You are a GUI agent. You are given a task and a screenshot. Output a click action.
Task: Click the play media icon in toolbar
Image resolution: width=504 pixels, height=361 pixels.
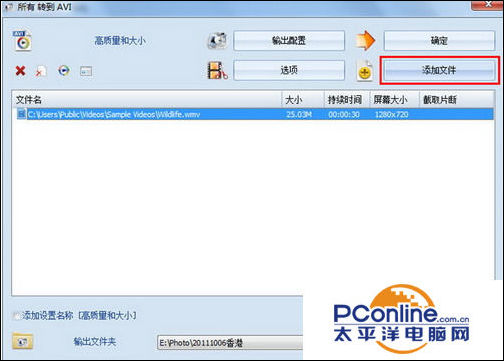tap(64, 71)
